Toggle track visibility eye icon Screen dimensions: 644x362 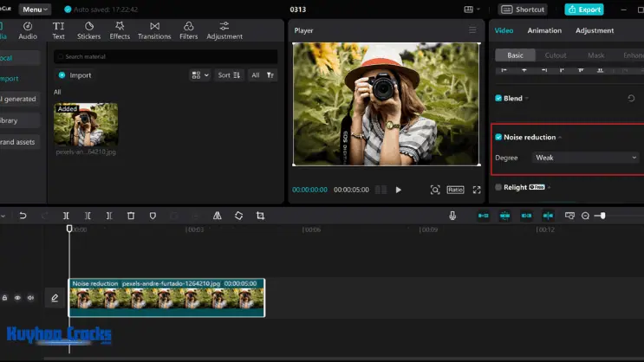tap(17, 298)
